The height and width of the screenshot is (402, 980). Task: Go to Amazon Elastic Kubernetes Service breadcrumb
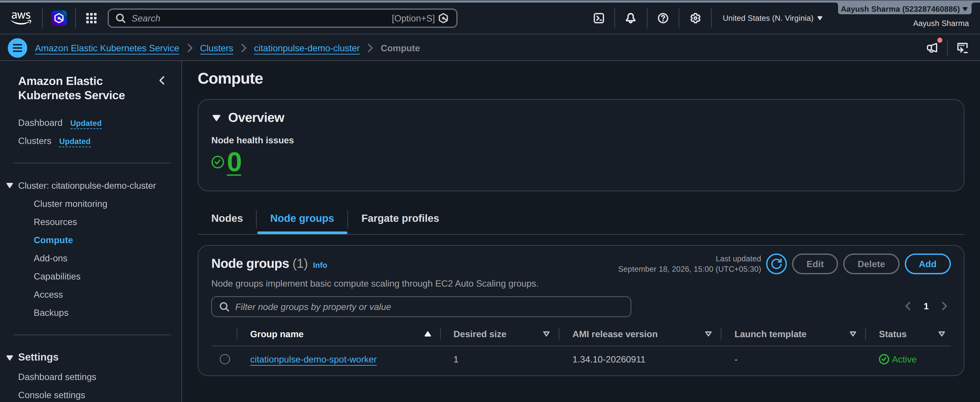click(x=107, y=48)
